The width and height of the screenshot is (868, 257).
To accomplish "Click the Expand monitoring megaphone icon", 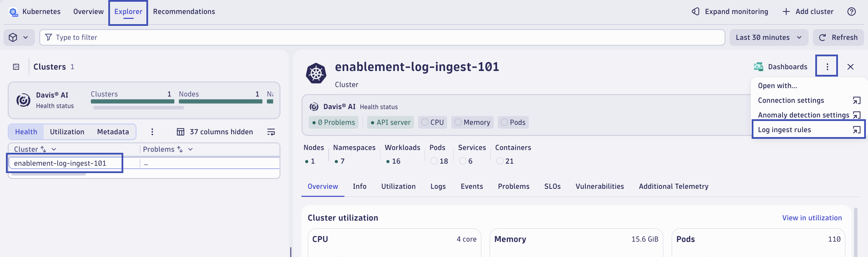I will [x=695, y=12].
